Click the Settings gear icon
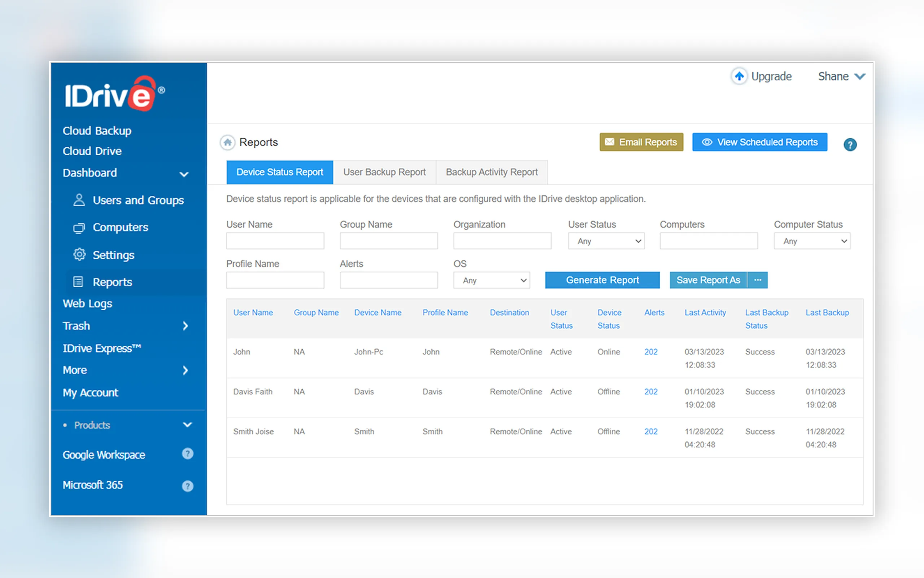 pos(79,255)
